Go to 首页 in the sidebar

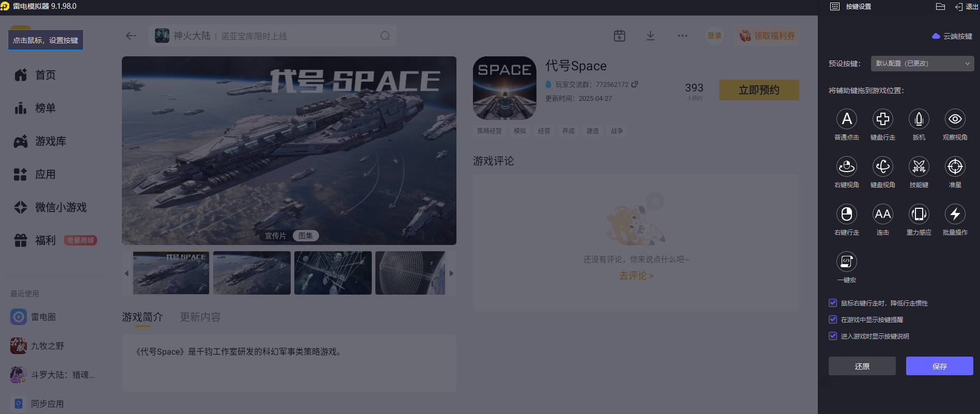(x=35, y=75)
